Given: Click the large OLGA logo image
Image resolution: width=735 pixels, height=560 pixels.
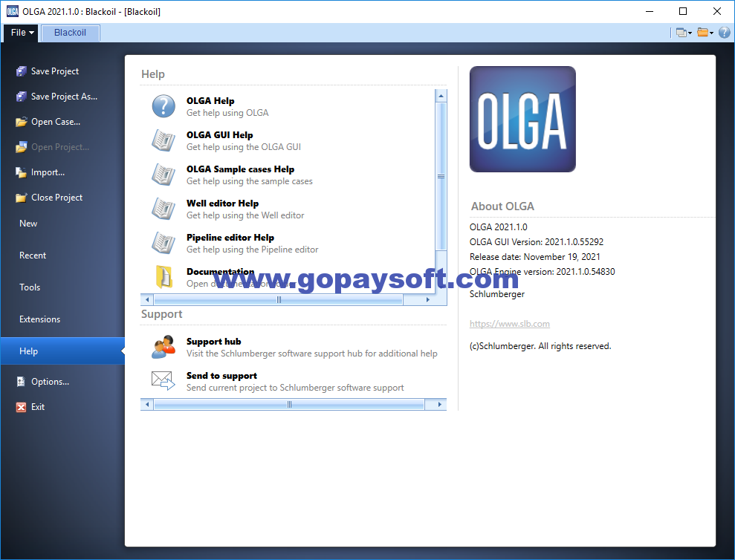Looking at the screenshot, I should pos(522,119).
